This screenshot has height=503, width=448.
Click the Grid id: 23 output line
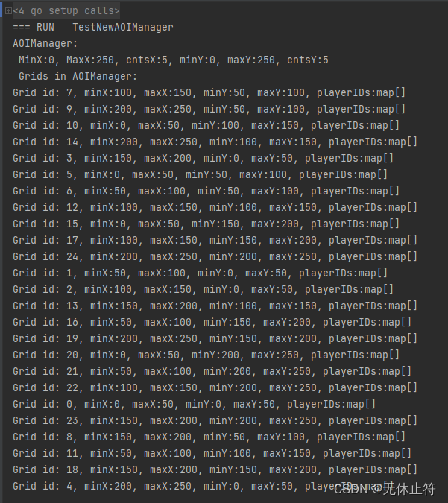click(x=215, y=421)
